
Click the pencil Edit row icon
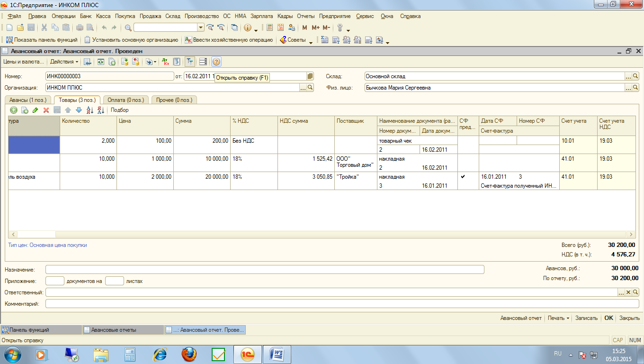click(x=36, y=110)
